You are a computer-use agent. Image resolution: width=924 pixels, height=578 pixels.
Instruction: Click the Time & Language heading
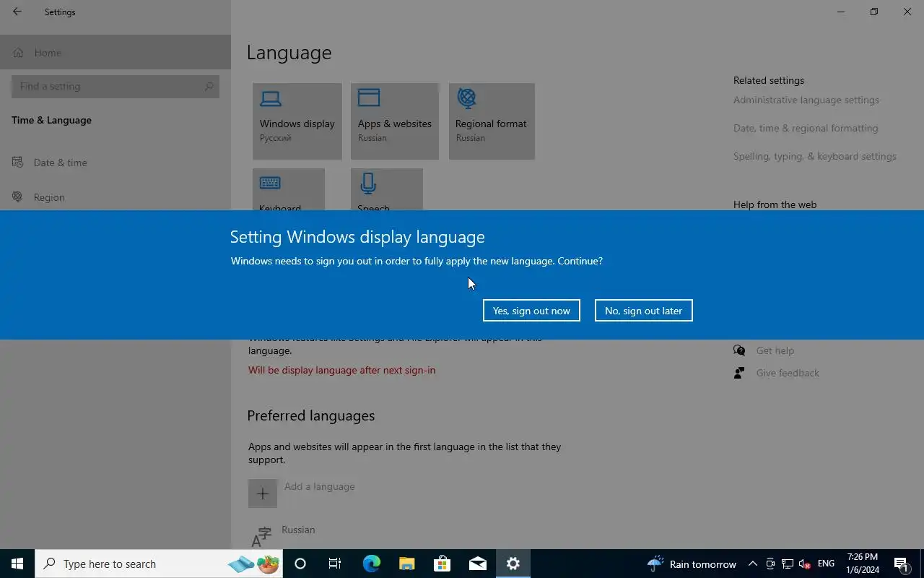51,120
